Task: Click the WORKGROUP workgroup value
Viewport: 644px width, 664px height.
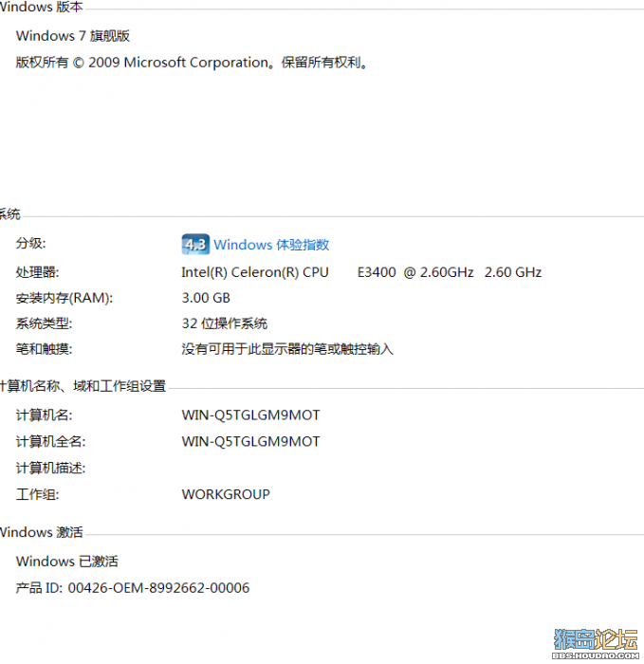Action: tap(226, 494)
